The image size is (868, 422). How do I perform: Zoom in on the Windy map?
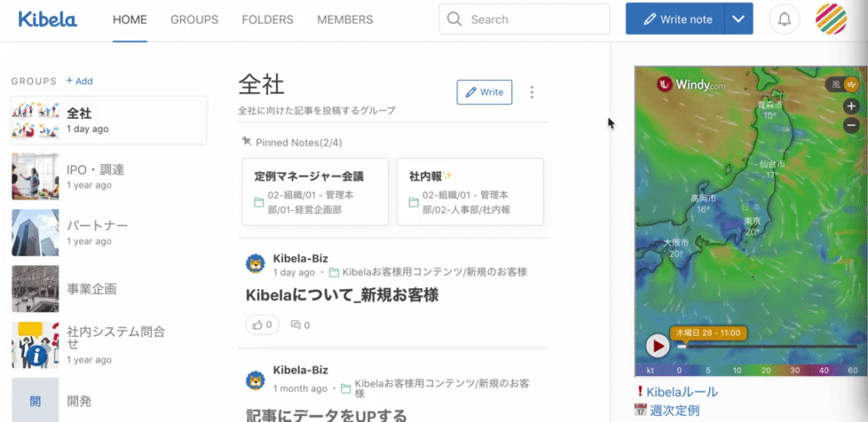click(851, 107)
